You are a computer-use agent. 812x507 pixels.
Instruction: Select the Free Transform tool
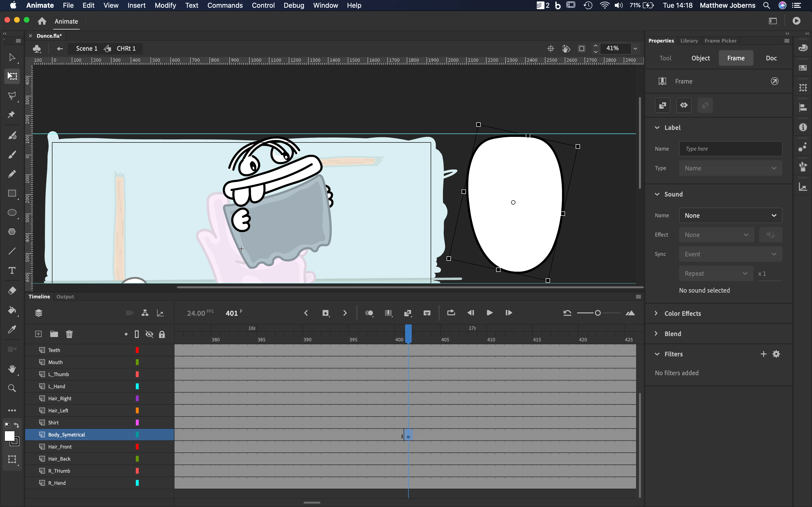(x=12, y=76)
